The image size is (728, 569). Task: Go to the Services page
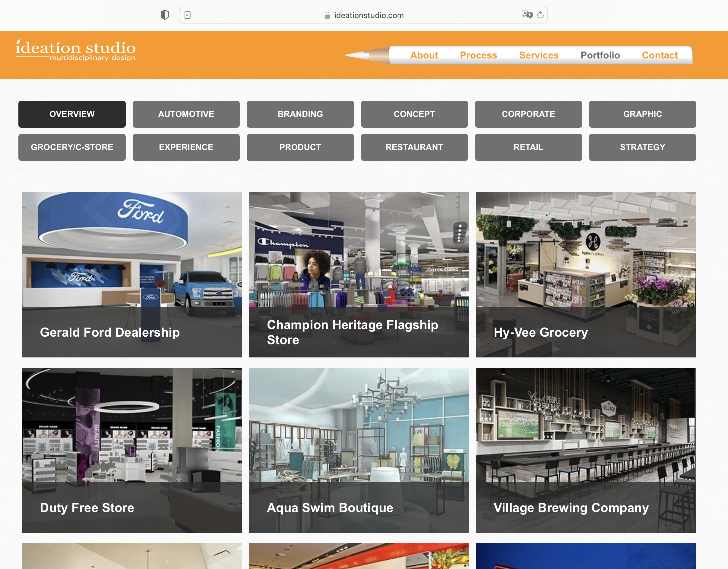[538, 55]
